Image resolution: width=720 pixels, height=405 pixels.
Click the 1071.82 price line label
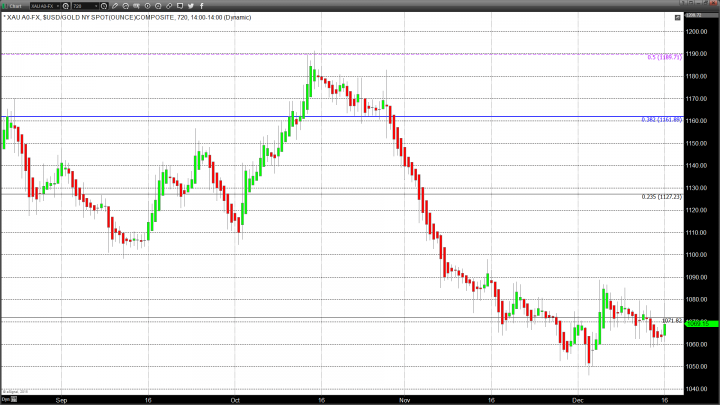coord(672,321)
